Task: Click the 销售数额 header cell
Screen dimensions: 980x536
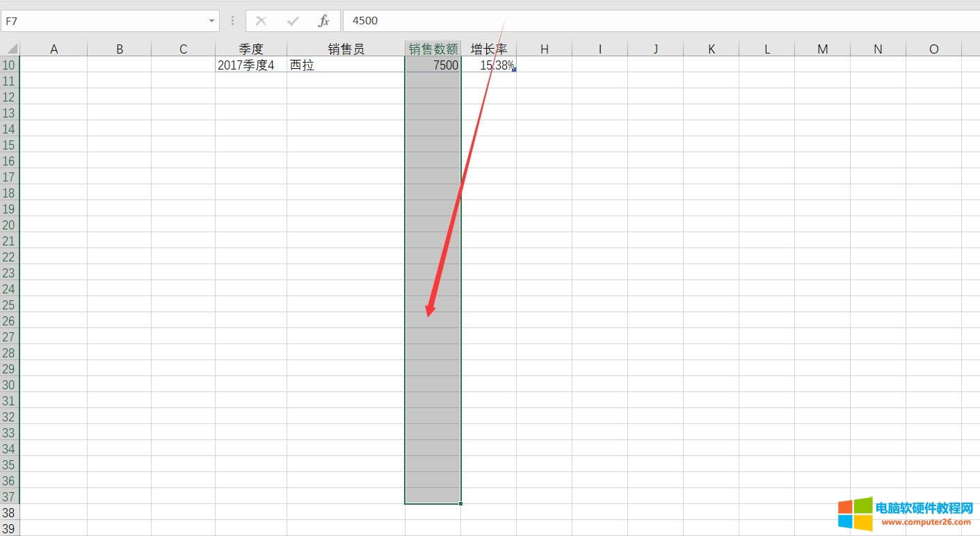Action: click(433, 48)
